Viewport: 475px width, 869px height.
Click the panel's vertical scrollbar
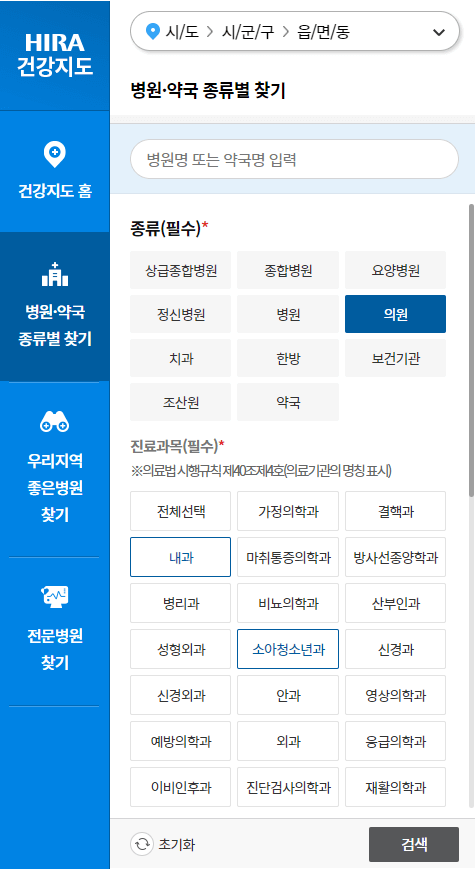[x=472, y=350]
